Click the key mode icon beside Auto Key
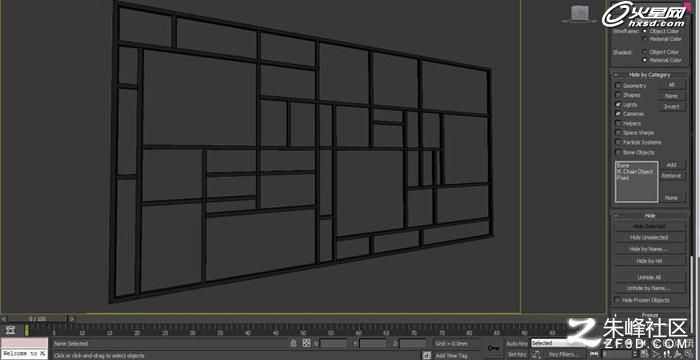The width and height of the screenshot is (700, 360). click(493, 348)
